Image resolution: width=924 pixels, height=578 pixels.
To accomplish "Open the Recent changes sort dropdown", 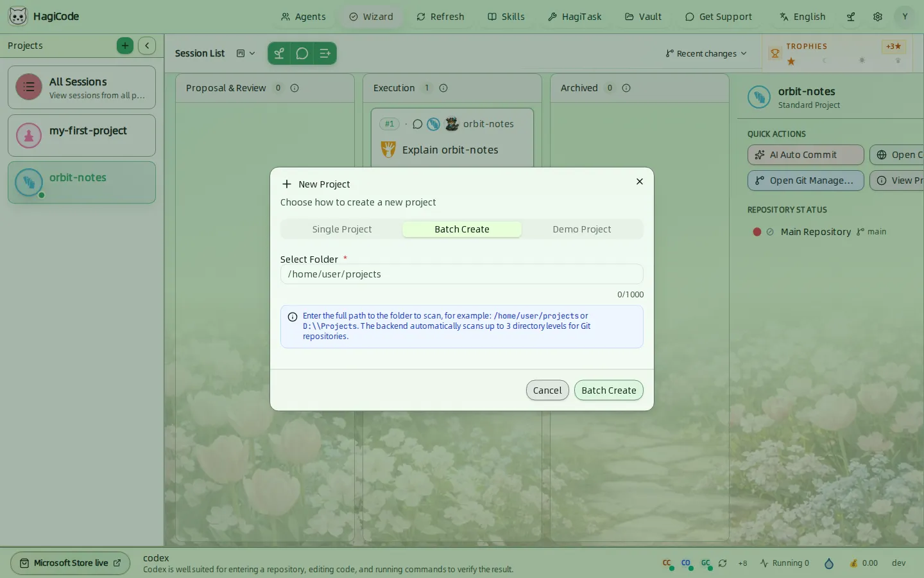I will (706, 53).
